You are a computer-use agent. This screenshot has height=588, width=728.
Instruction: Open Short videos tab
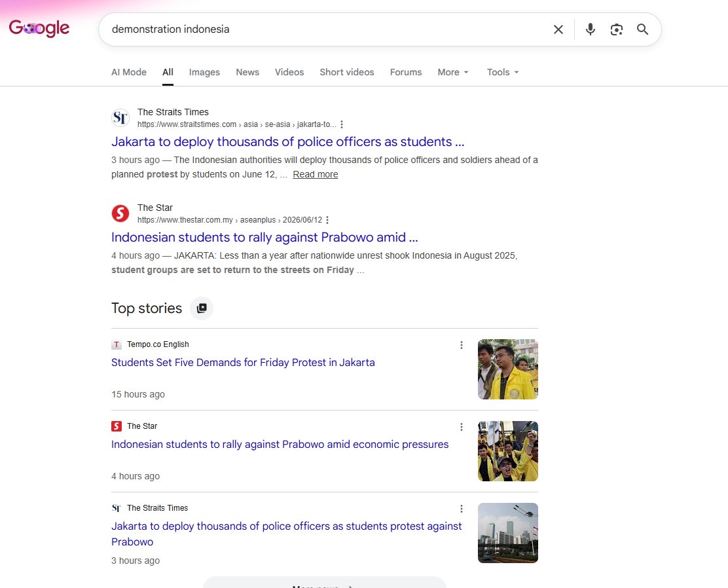pyautogui.click(x=347, y=72)
